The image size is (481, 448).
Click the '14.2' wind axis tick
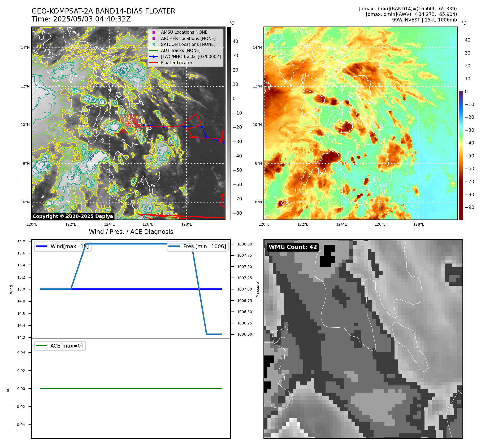21,337
